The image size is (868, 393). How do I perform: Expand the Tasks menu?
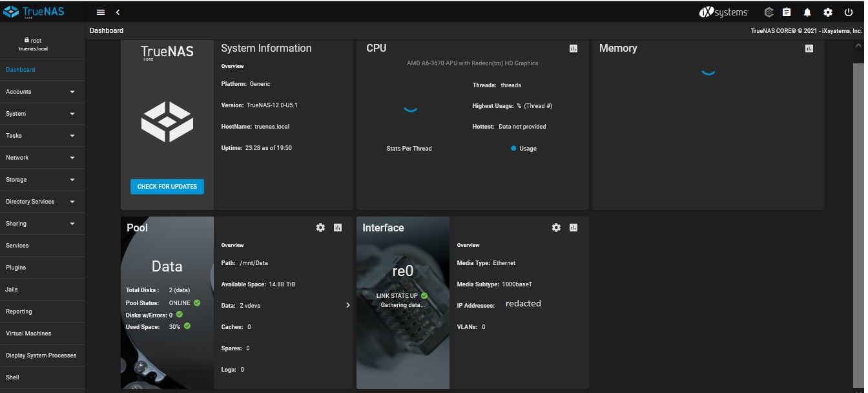[42, 136]
